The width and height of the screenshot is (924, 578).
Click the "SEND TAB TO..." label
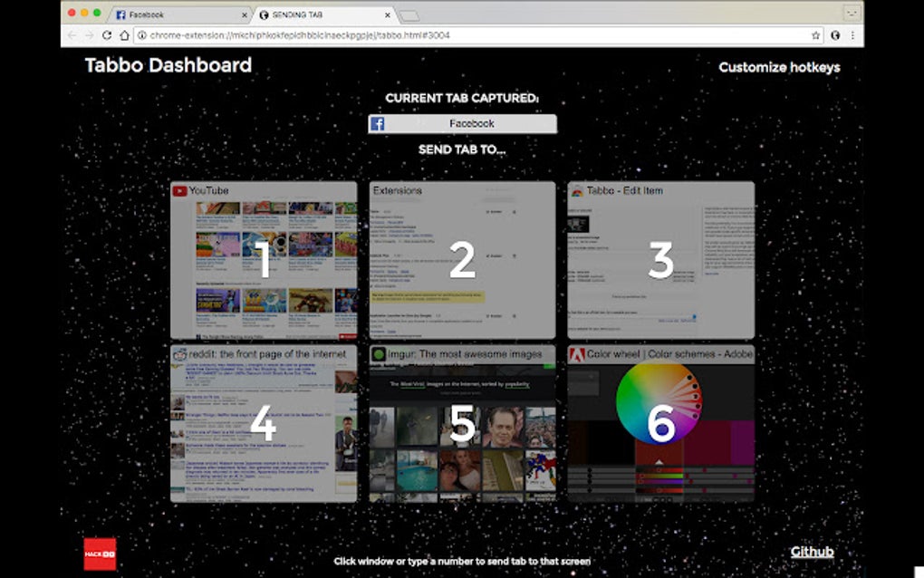(462, 149)
